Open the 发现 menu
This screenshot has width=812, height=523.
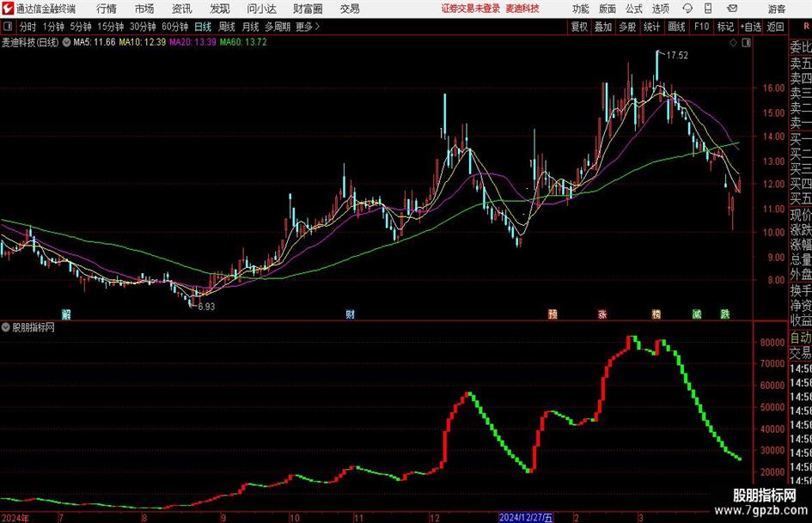tap(220, 9)
